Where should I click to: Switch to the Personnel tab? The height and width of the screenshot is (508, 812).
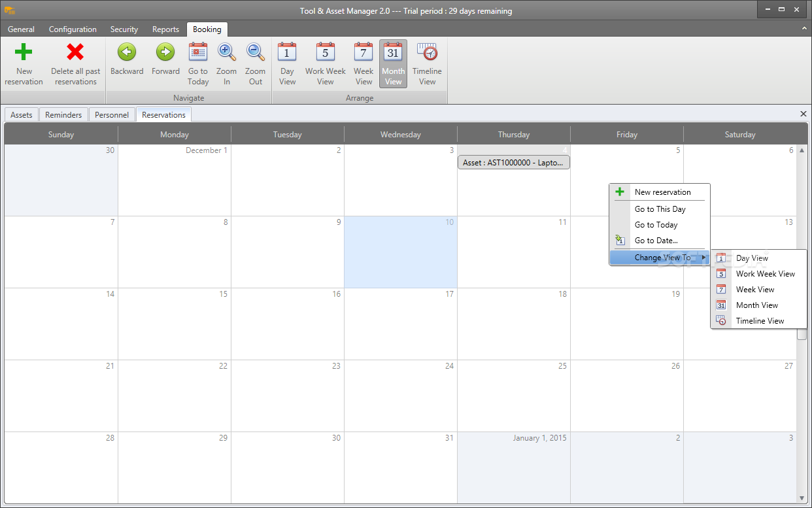(x=112, y=115)
